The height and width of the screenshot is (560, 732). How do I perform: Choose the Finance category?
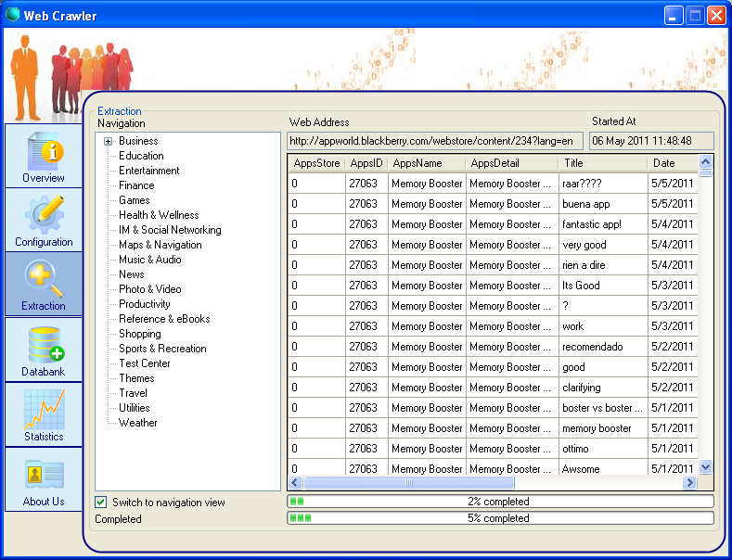136,185
